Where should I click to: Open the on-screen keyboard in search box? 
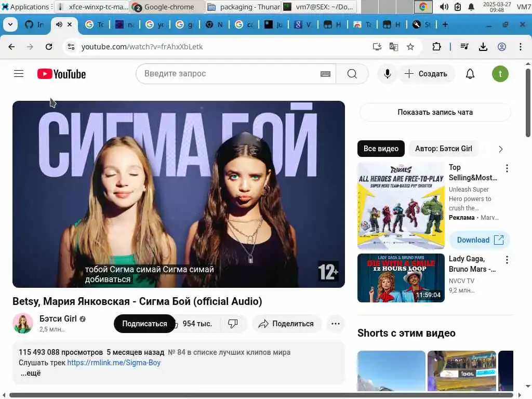pos(325,74)
